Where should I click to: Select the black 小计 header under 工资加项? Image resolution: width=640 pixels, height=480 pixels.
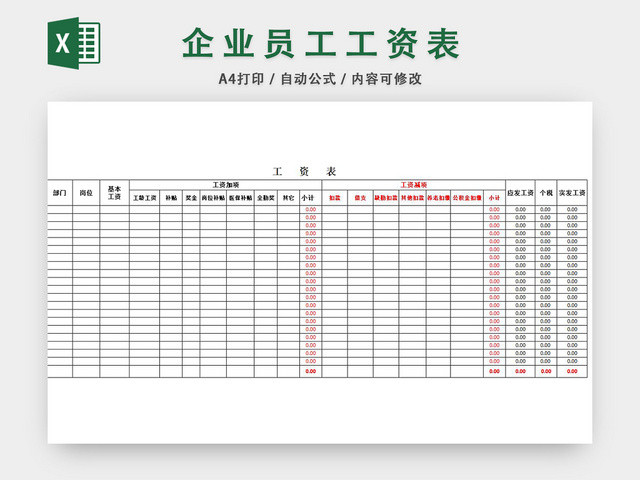[x=310, y=198]
